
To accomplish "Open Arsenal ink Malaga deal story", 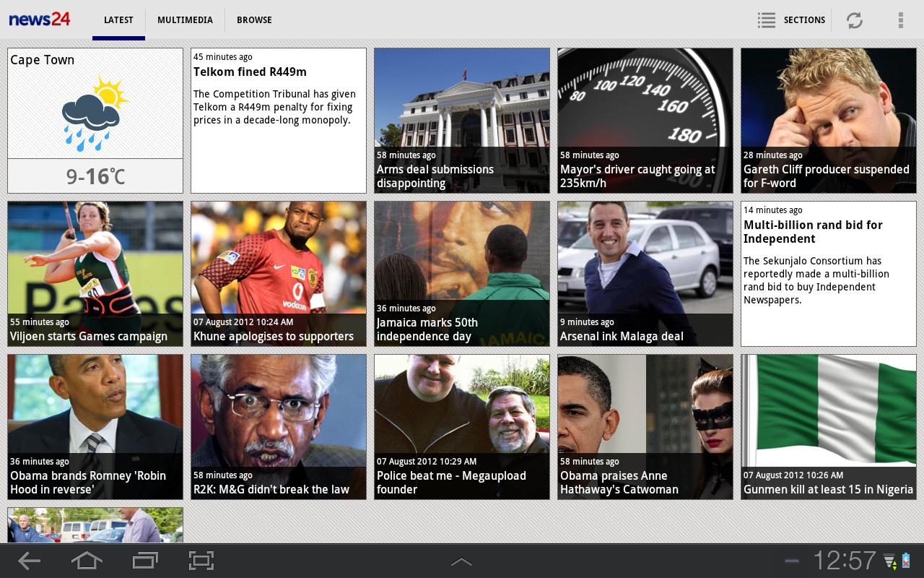I will (645, 274).
